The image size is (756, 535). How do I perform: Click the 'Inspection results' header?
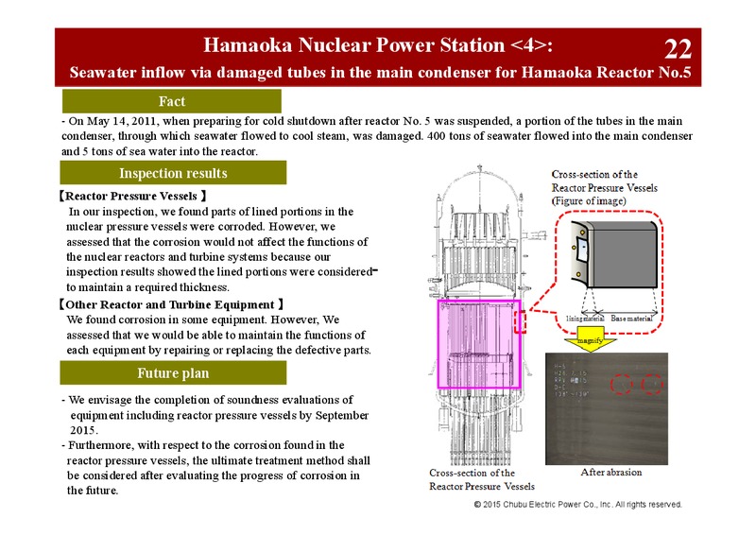[173, 173]
